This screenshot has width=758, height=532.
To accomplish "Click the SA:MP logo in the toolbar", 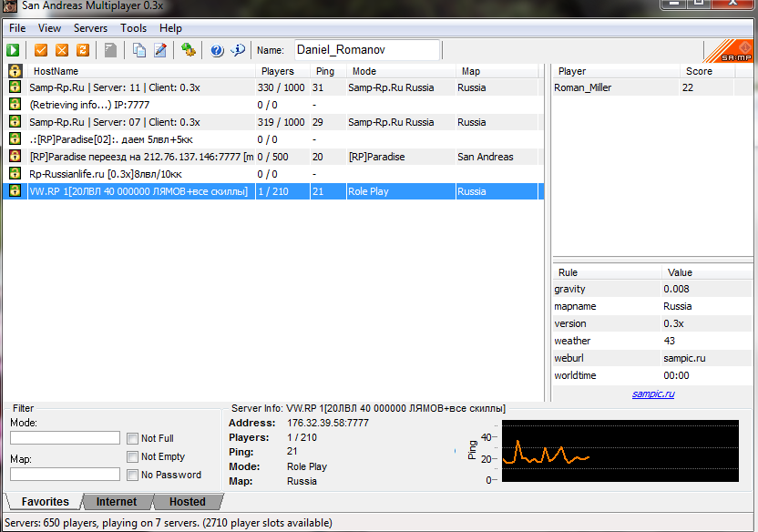I will pos(728,51).
